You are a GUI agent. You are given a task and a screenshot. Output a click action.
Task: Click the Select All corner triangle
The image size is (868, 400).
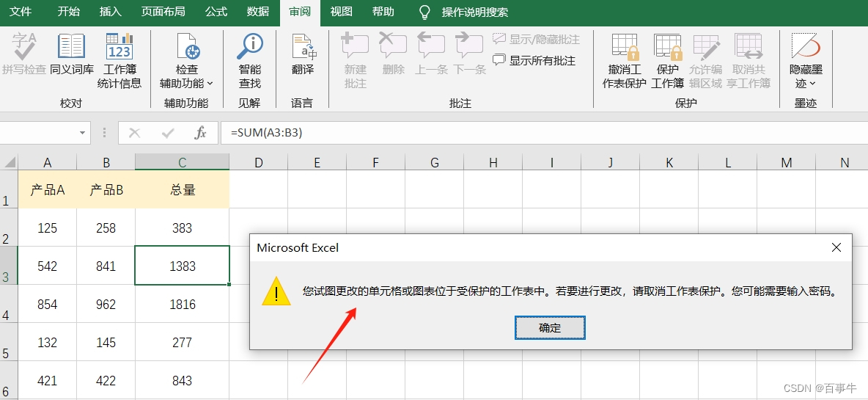[x=10, y=161]
